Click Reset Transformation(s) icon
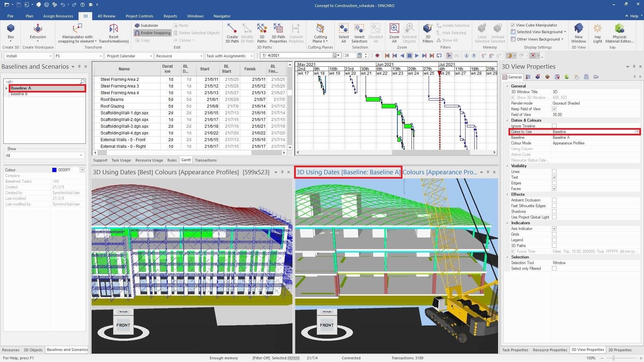 point(113,33)
